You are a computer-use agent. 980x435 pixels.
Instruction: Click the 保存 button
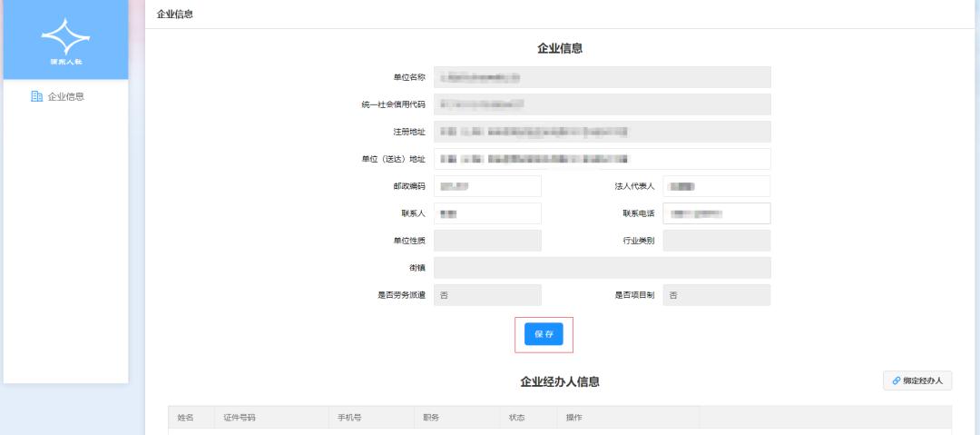coord(544,334)
